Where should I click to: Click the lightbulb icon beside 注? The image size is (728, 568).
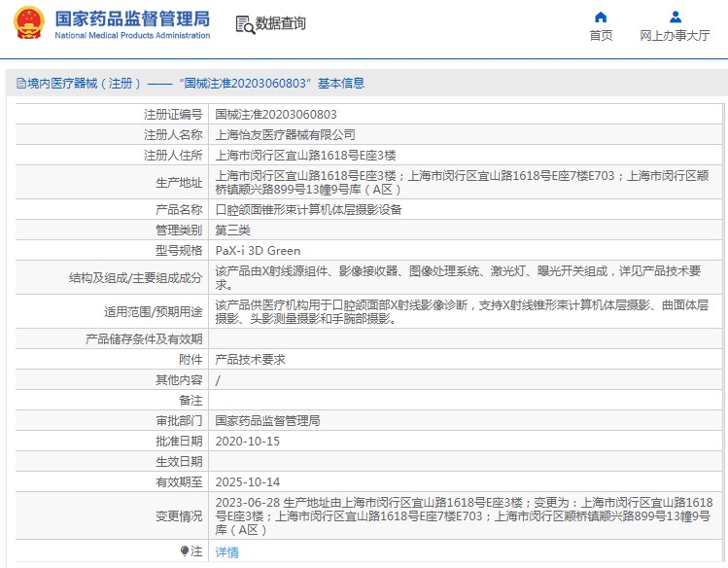point(185,551)
